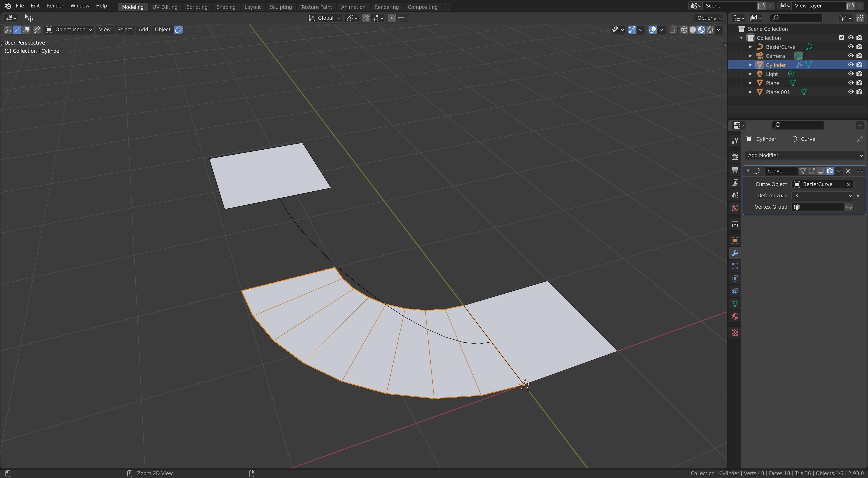Select the Texture Properties checkered icon
Screen dimensions: 868x478
[735, 333]
